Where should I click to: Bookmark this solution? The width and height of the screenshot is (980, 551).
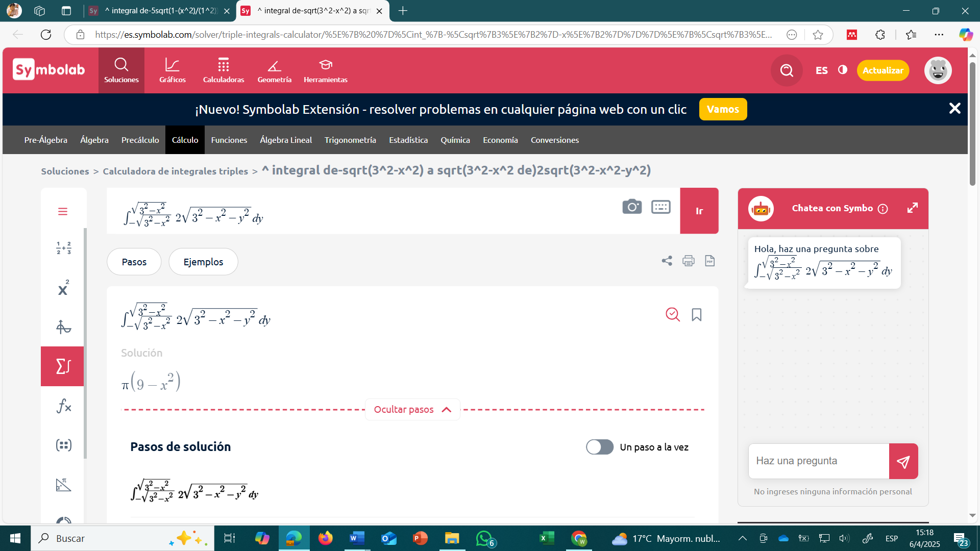click(697, 314)
